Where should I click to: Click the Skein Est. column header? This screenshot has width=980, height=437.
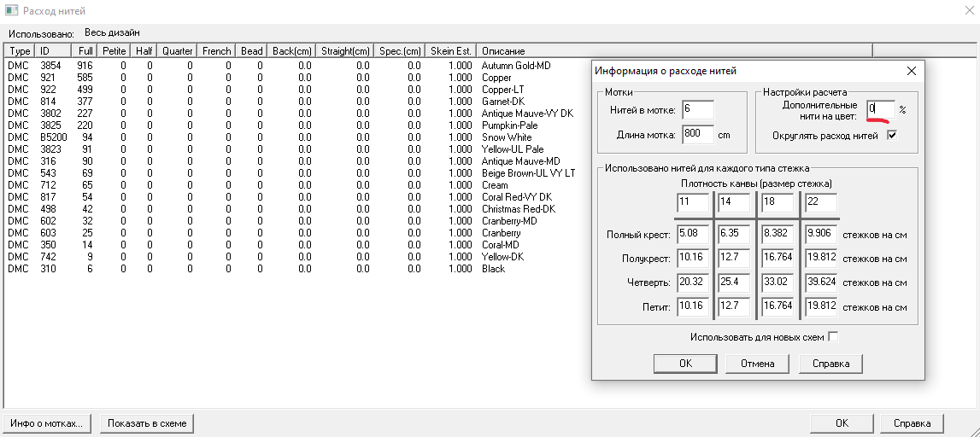(x=450, y=51)
